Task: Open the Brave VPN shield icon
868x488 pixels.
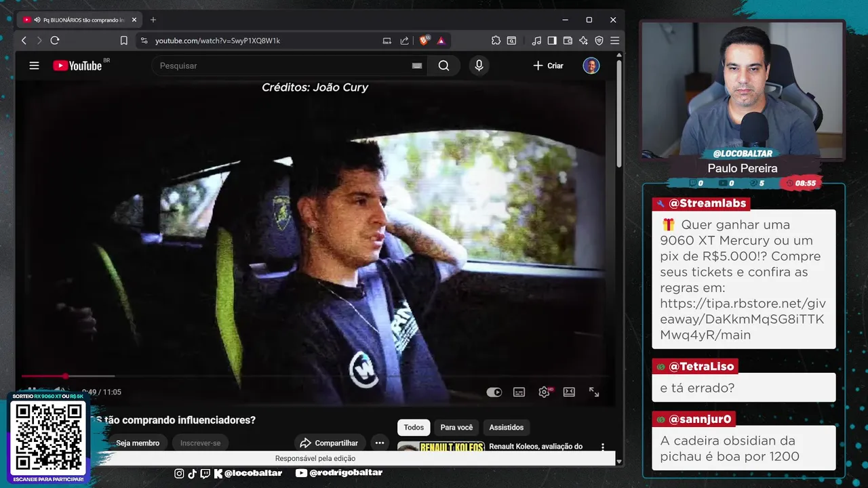Action: (x=599, y=41)
